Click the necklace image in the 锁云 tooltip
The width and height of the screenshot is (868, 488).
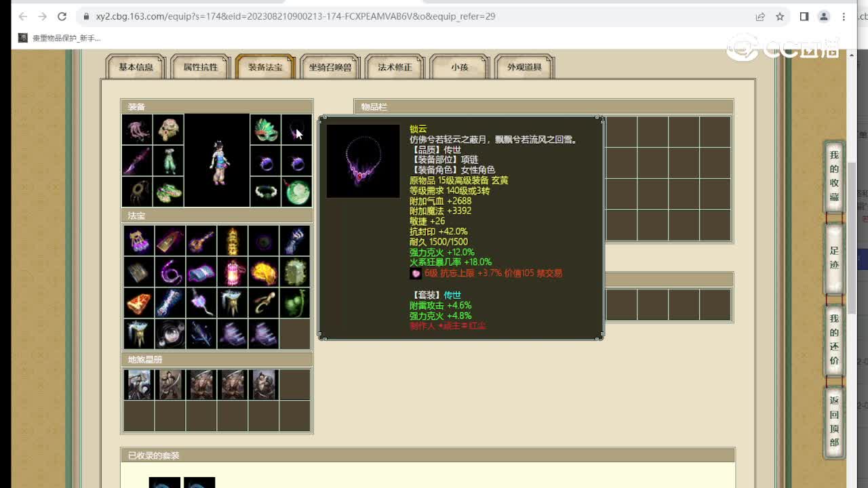click(x=363, y=161)
